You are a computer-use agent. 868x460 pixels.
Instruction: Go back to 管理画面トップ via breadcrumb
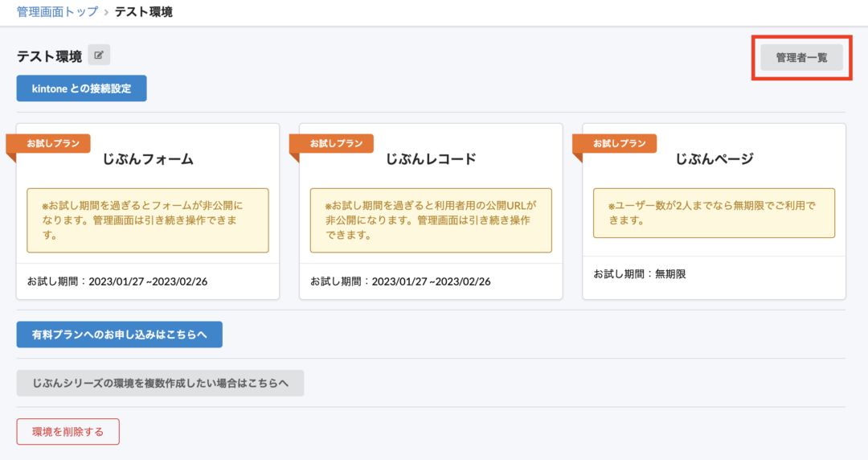tap(57, 12)
